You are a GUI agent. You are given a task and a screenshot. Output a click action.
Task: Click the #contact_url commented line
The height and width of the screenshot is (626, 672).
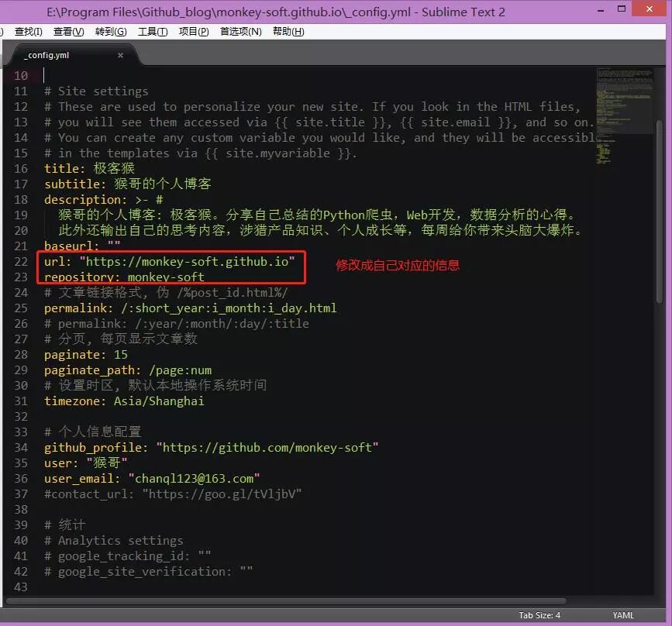point(173,494)
